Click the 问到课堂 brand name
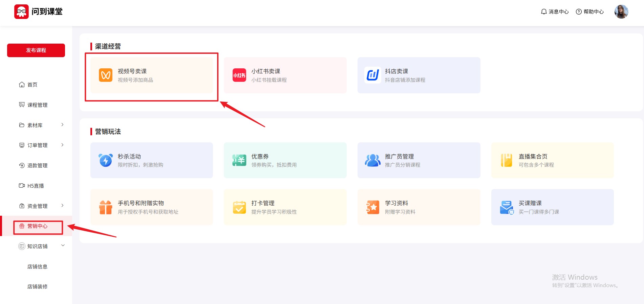The width and height of the screenshot is (644, 304). pyautogui.click(x=47, y=11)
